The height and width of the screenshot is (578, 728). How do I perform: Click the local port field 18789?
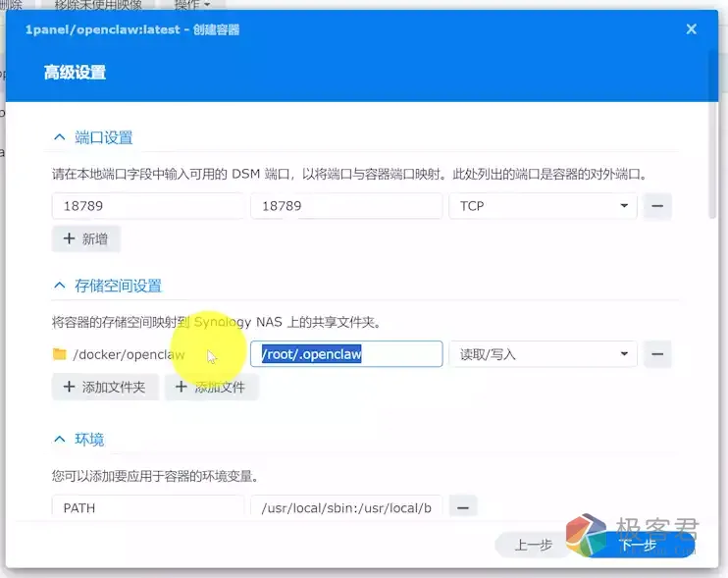[147, 206]
